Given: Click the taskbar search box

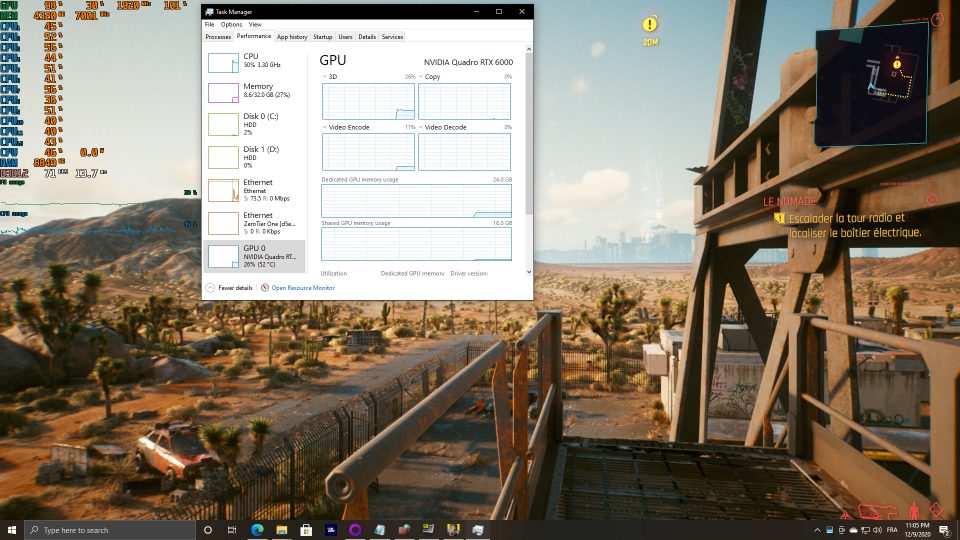Looking at the screenshot, I should coord(110,530).
